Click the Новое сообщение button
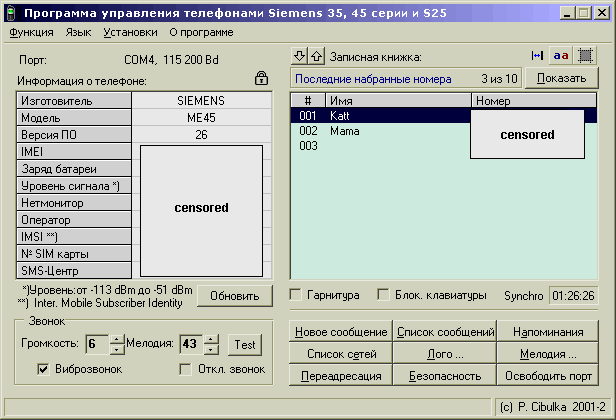Image resolution: width=616 pixels, height=420 pixels. tap(341, 332)
